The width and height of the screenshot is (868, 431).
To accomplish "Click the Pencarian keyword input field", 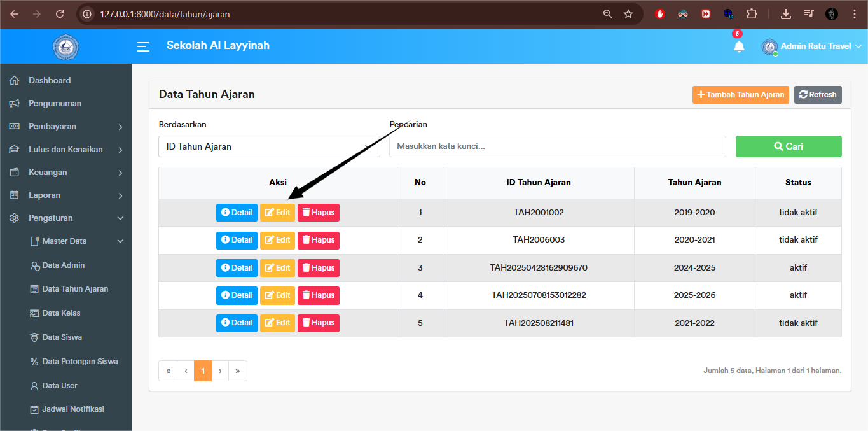I will pos(557,146).
